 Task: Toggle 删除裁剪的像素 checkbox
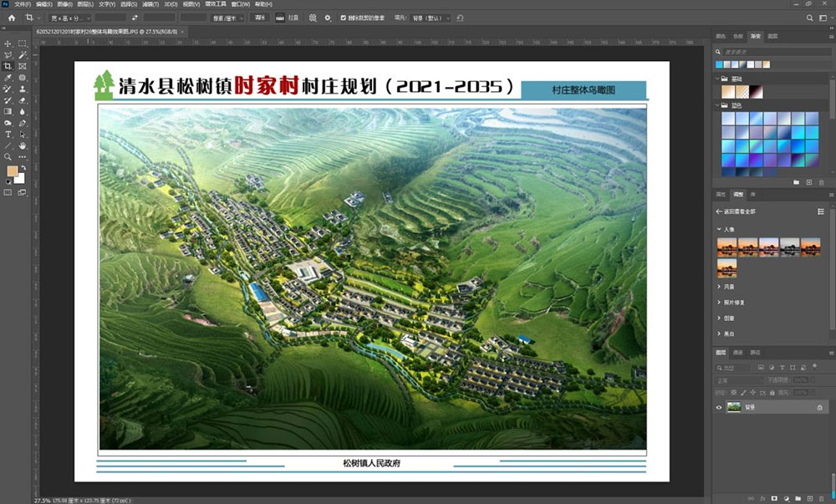[344, 18]
